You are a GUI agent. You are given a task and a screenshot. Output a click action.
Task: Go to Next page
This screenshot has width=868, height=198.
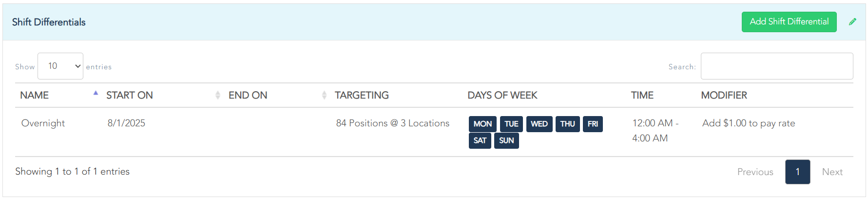[832, 172]
